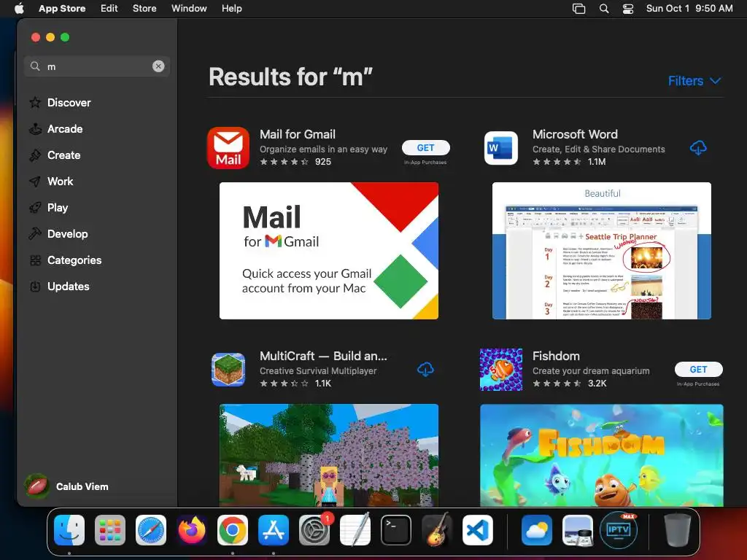This screenshot has width=747, height=560.
Task: Click the date and time display
Action: (689, 8)
